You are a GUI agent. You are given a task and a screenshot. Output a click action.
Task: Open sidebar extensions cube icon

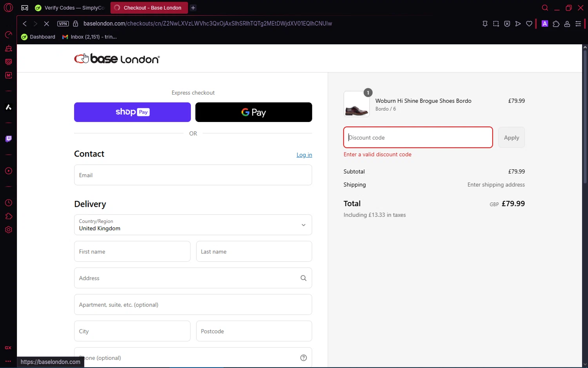[x=8, y=216]
